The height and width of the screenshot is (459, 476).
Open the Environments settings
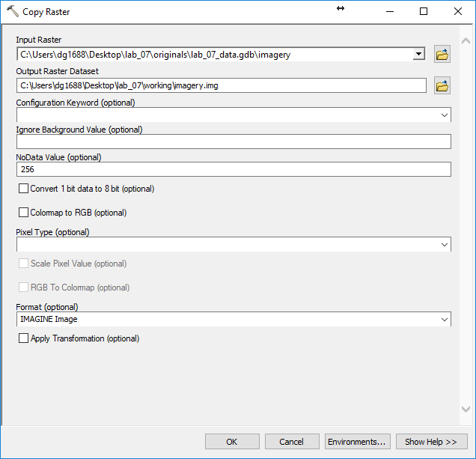[x=357, y=442]
